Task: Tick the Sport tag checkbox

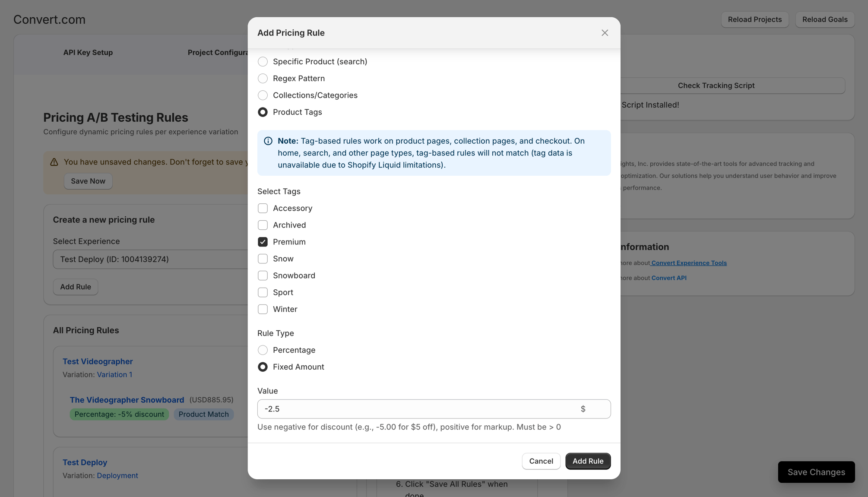Action: point(263,292)
